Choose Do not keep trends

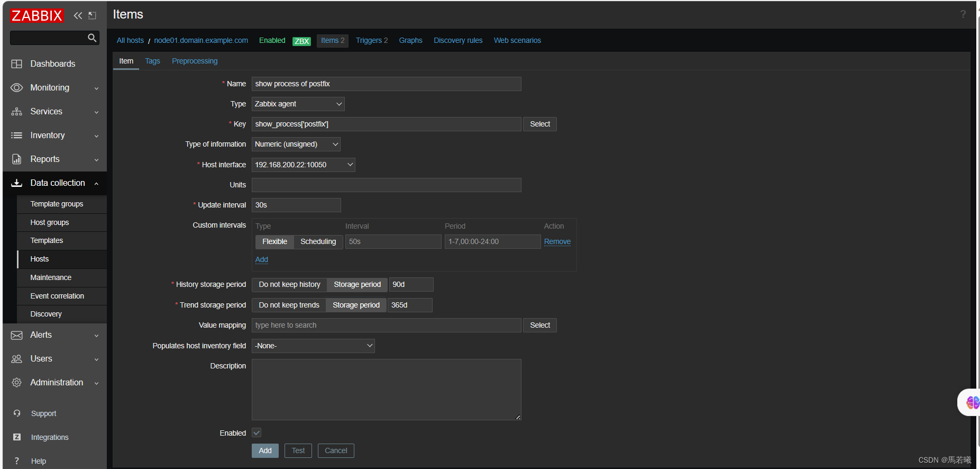coord(289,305)
